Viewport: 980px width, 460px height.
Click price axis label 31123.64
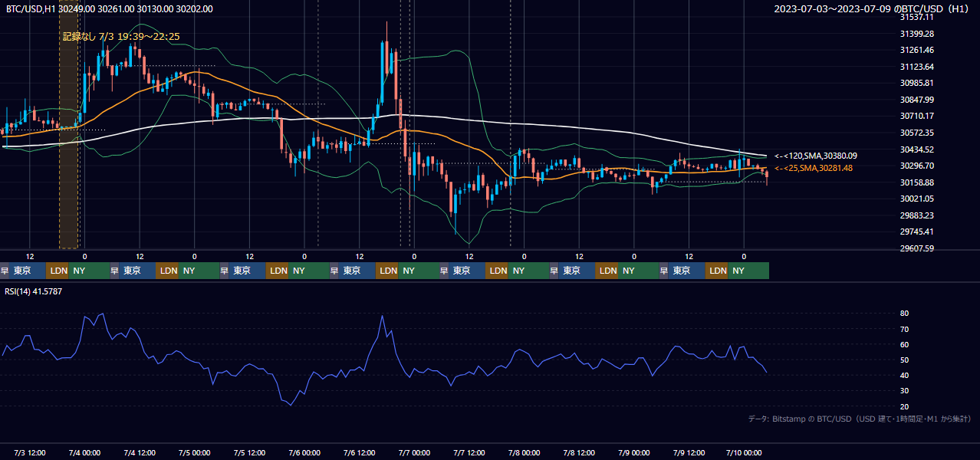click(x=916, y=67)
